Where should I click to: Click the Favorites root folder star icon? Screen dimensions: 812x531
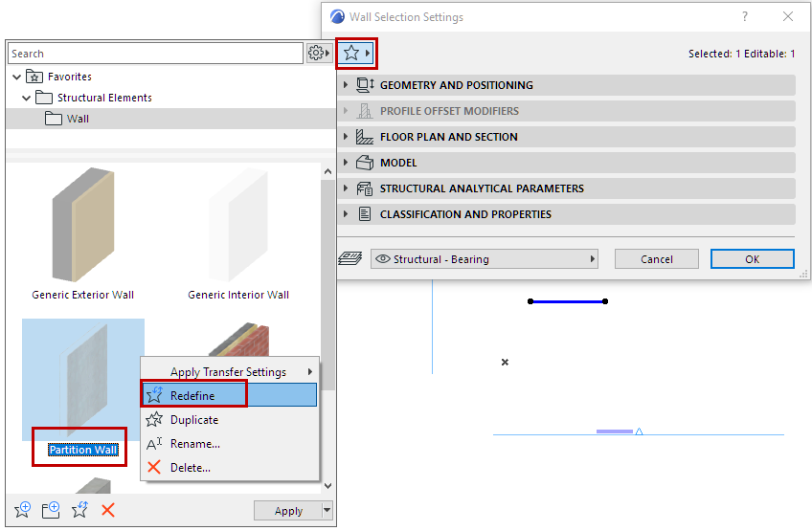point(34,77)
